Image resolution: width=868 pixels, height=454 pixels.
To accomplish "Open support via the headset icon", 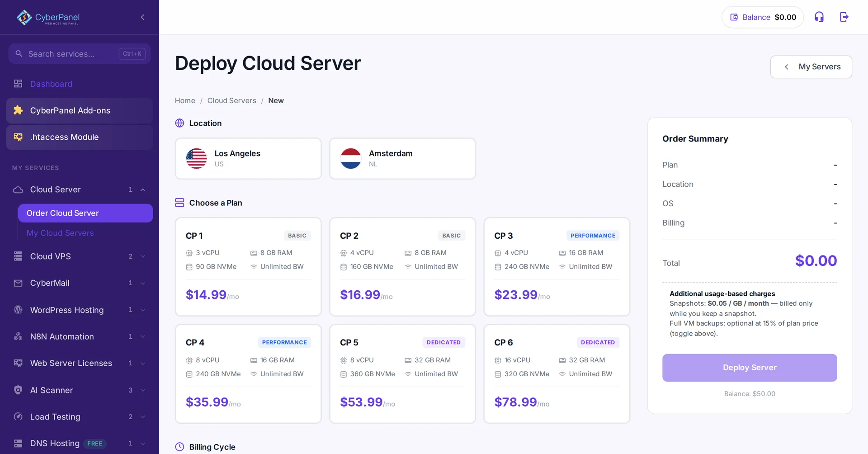I will point(819,17).
